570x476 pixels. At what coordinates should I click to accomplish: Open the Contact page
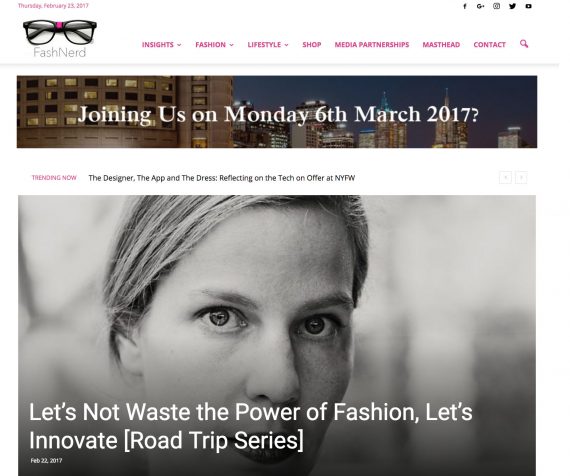point(490,45)
